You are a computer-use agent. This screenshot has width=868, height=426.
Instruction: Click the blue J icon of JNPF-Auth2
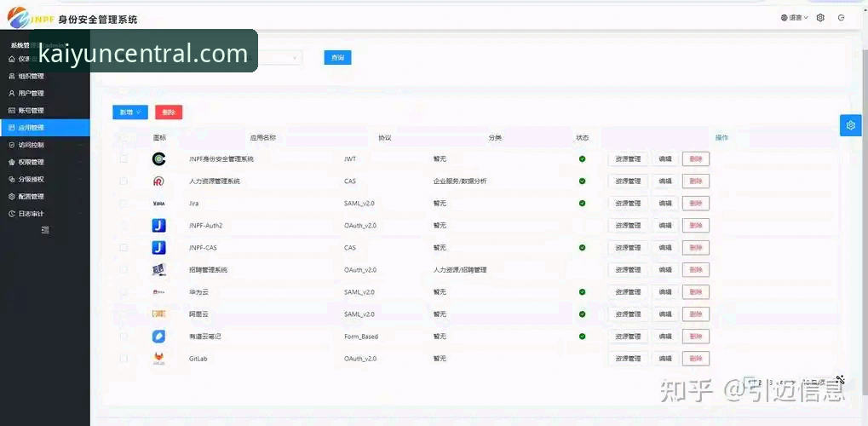click(x=159, y=226)
